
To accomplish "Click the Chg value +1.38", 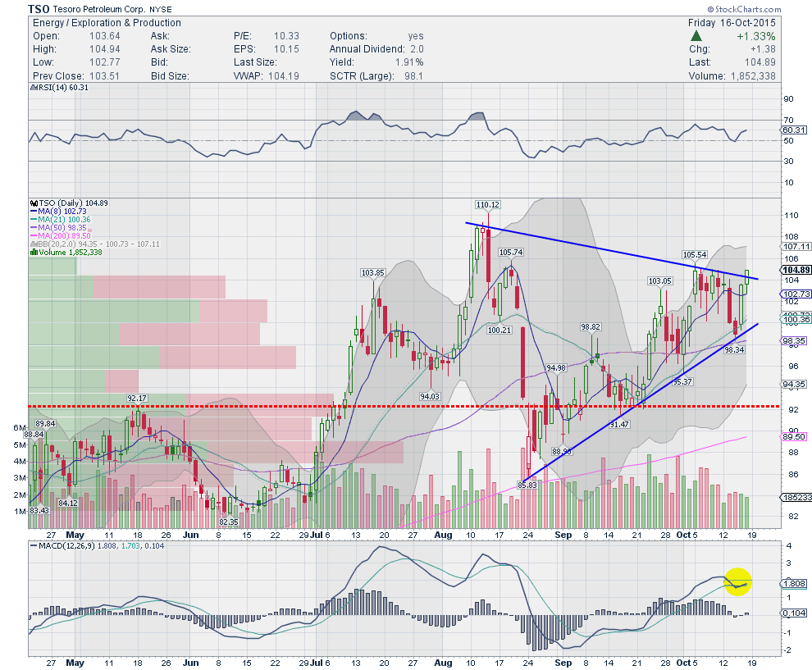I will tap(763, 49).
